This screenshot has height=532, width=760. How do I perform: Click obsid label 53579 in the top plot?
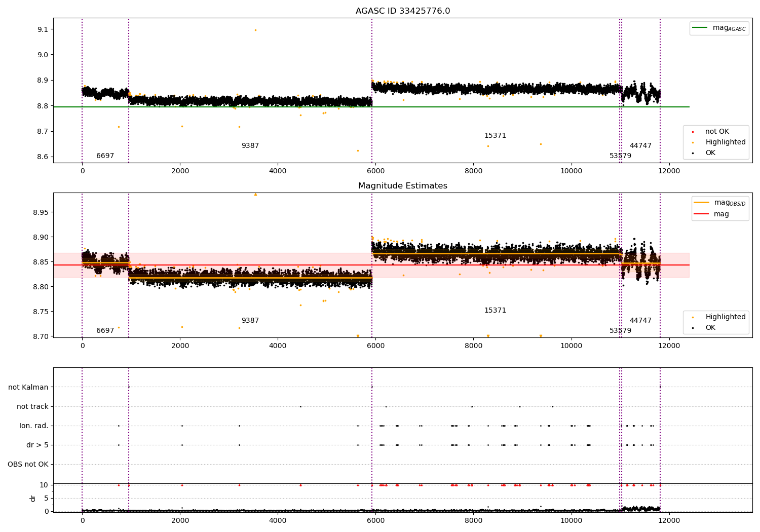(620, 156)
